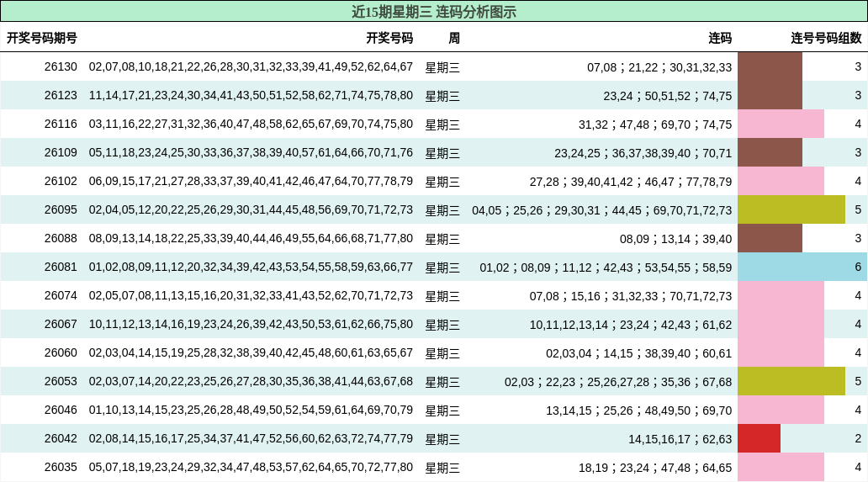Click consecutive codes 23,24；50,51,52；74,75
This screenshot has width=868, height=482.
click(x=668, y=96)
